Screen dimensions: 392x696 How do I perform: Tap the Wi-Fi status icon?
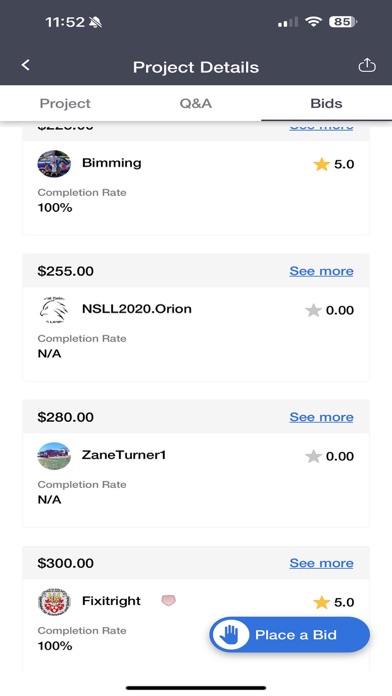click(x=313, y=22)
